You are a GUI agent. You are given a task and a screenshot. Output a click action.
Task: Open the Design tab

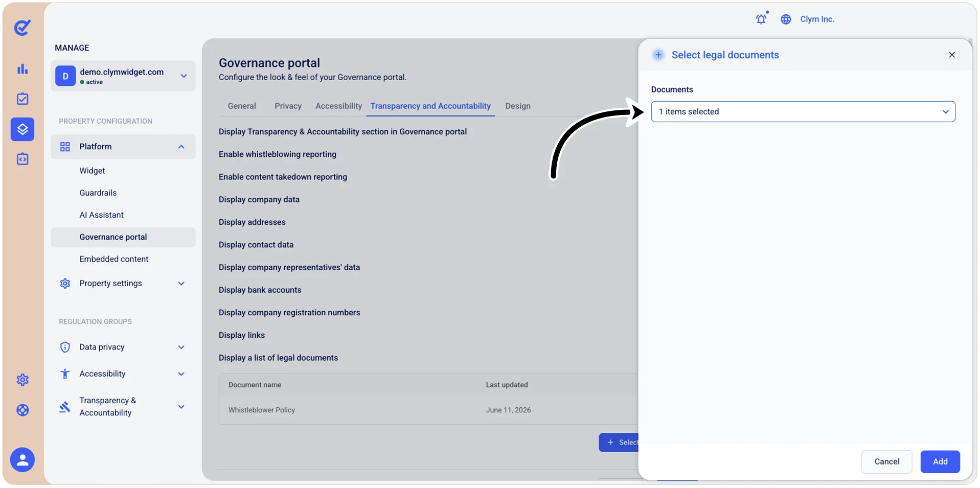point(518,106)
